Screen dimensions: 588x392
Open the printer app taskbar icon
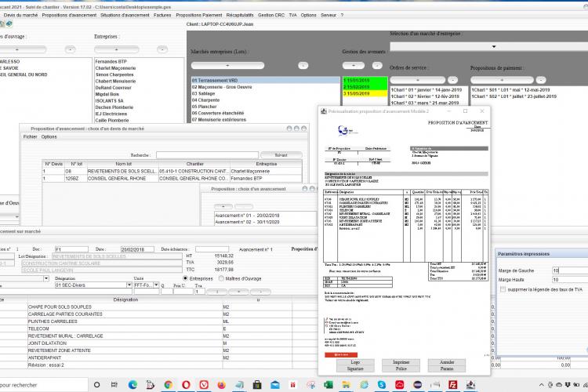tap(435, 384)
